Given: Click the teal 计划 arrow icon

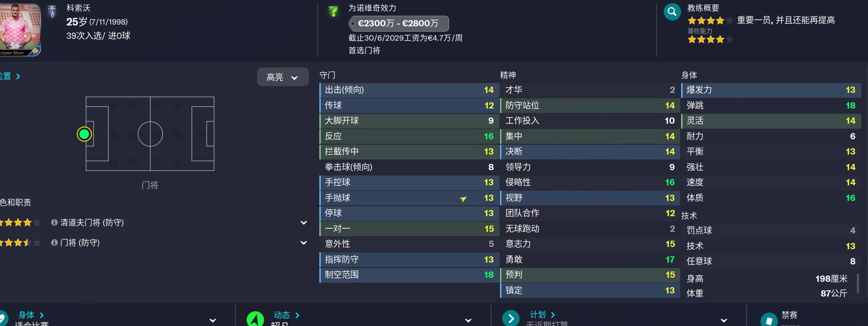Looking at the screenshot, I should (x=511, y=318).
